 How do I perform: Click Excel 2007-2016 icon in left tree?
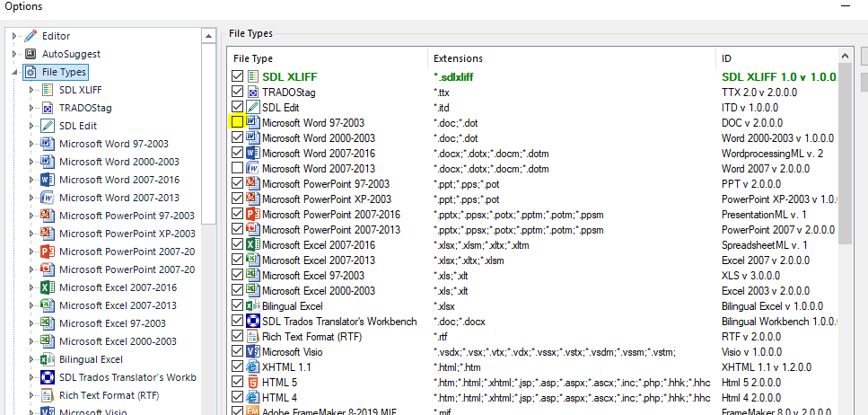click(48, 287)
